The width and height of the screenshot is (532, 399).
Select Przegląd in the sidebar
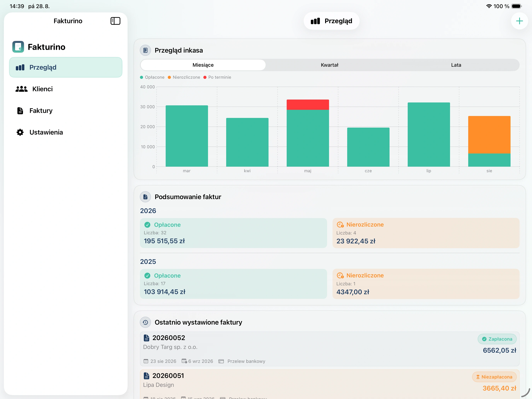click(66, 67)
